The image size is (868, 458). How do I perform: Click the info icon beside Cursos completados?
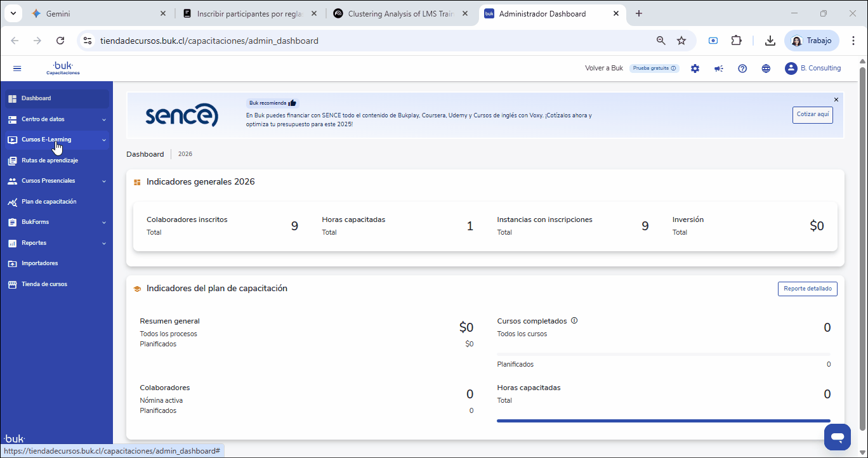tap(574, 321)
